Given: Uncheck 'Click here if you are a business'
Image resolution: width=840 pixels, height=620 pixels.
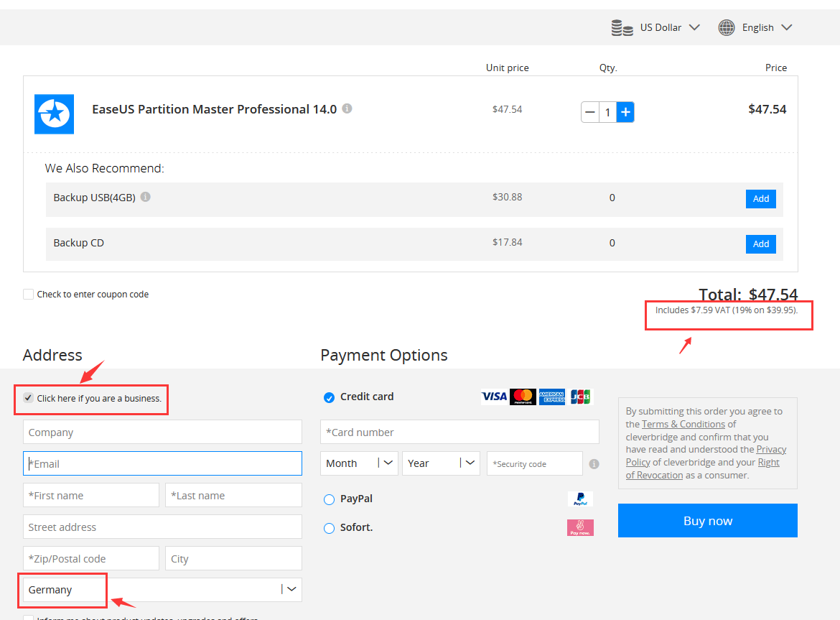Looking at the screenshot, I should (x=29, y=398).
